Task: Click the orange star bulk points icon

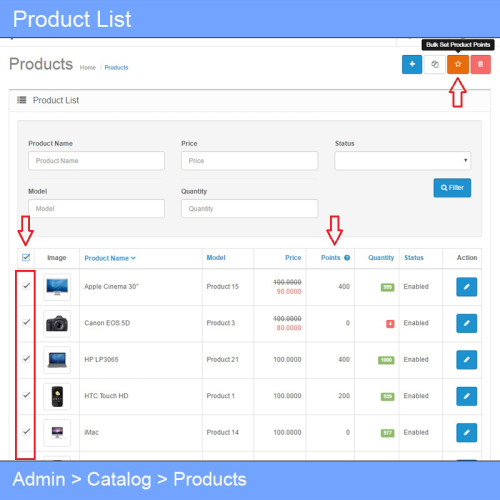Action: point(458,64)
